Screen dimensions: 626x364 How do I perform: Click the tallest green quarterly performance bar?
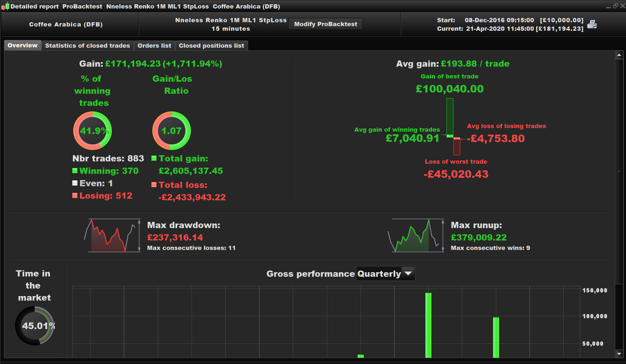point(428,325)
